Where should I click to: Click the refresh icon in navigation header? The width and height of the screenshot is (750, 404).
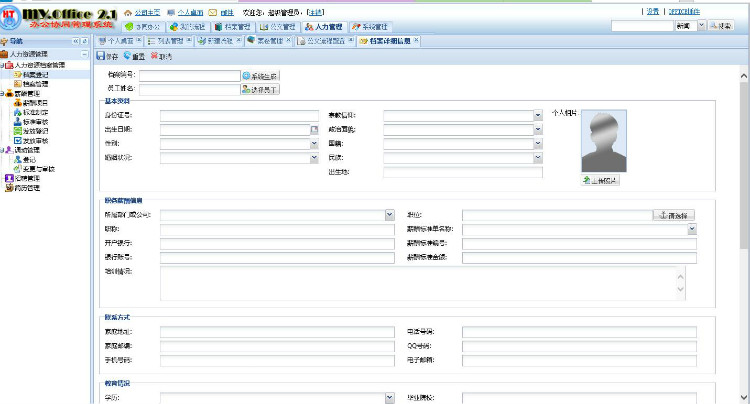coord(85,42)
